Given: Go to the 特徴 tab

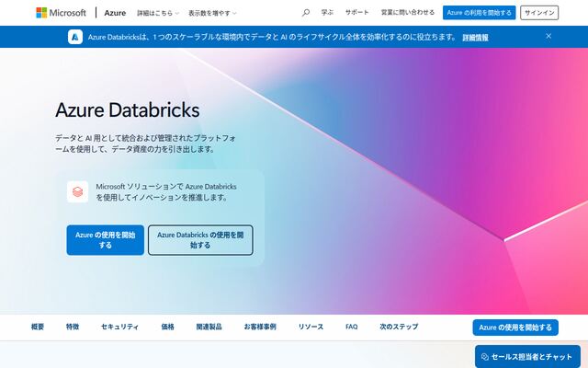Looking at the screenshot, I should [x=73, y=327].
